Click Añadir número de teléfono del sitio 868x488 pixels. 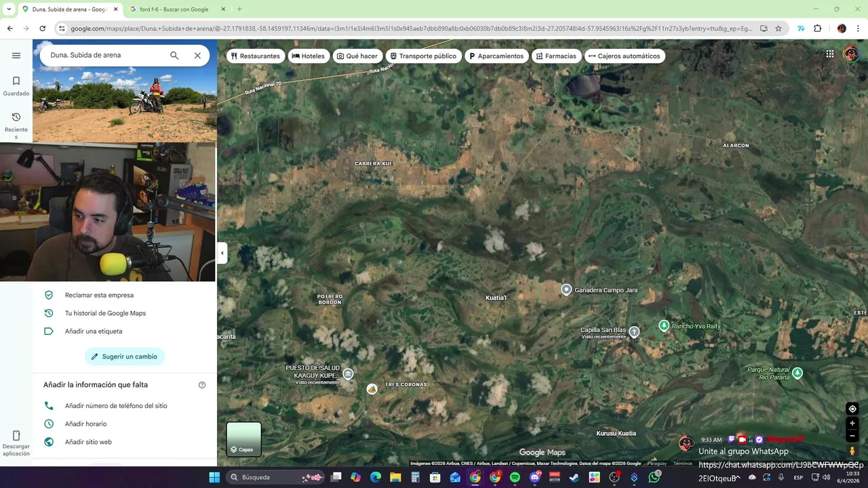[116, 406]
